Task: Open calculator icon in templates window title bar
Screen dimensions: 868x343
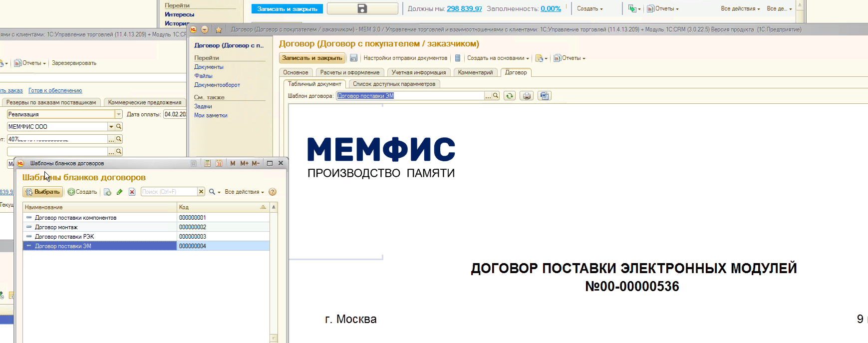Action: pos(207,163)
